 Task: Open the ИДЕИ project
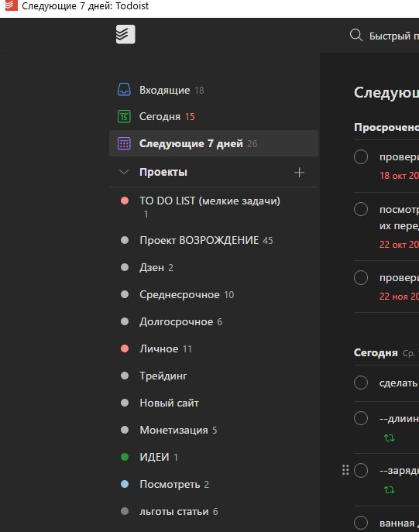[x=214, y=457]
